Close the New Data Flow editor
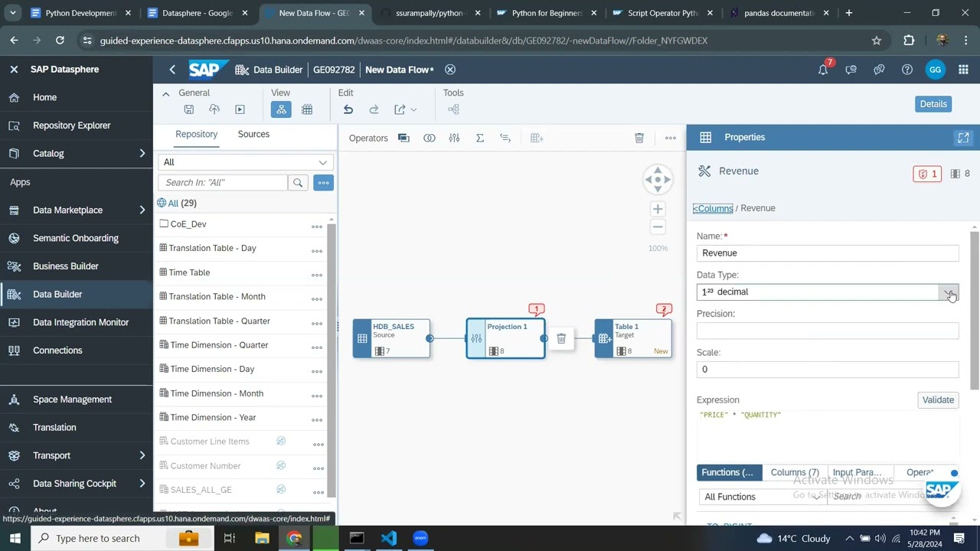Image resolution: width=980 pixels, height=551 pixels. pos(450,70)
